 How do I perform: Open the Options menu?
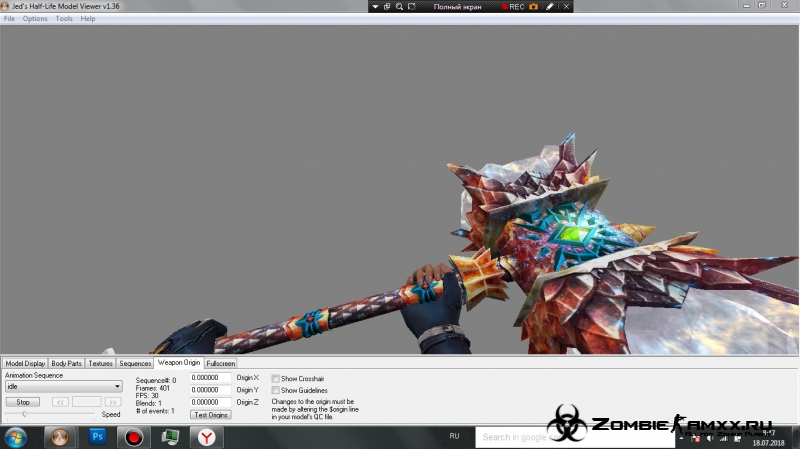click(35, 18)
